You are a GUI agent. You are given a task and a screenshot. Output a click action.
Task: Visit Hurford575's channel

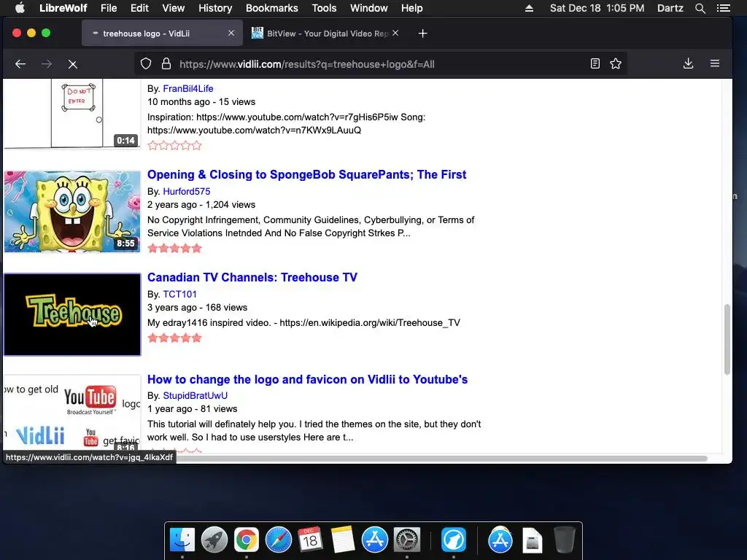(x=186, y=192)
